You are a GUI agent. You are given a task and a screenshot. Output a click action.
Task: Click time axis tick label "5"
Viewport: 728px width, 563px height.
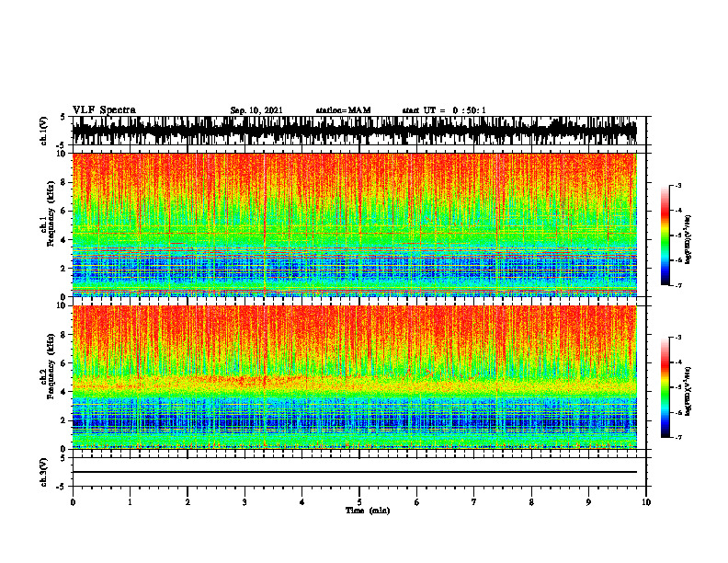tap(359, 502)
